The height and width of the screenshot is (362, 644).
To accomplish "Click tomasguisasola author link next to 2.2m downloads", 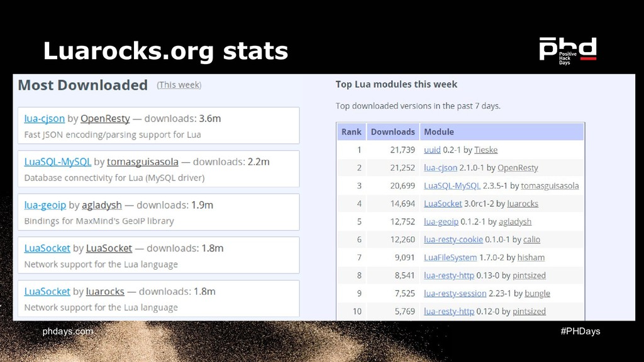I will click(143, 162).
